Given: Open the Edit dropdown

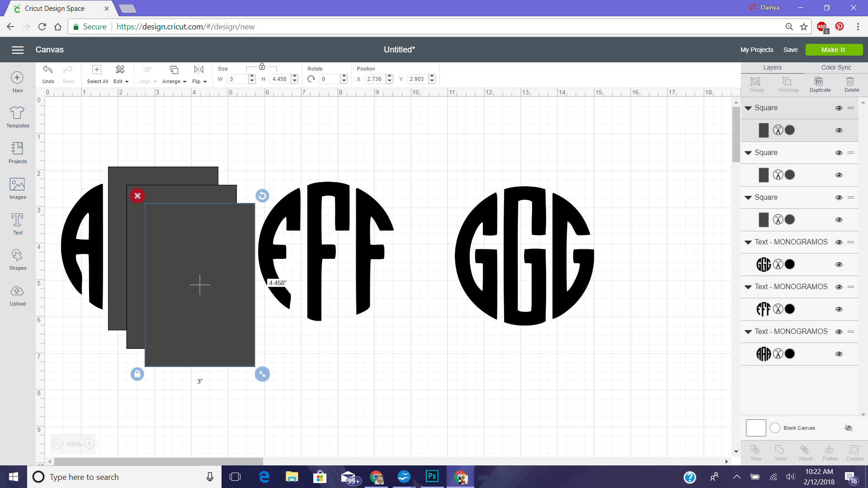Looking at the screenshot, I should [x=121, y=74].
